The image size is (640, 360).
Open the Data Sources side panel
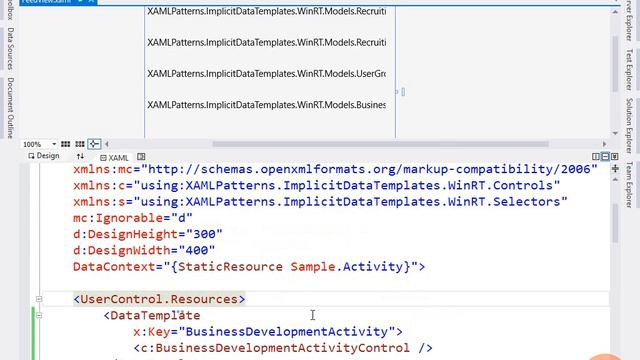click(x=10, y=49)
